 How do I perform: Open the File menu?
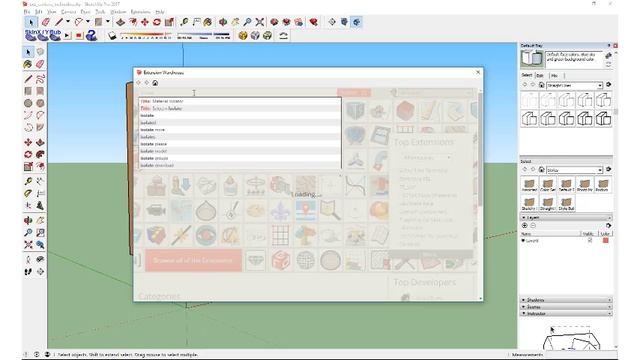pos(27,12)
